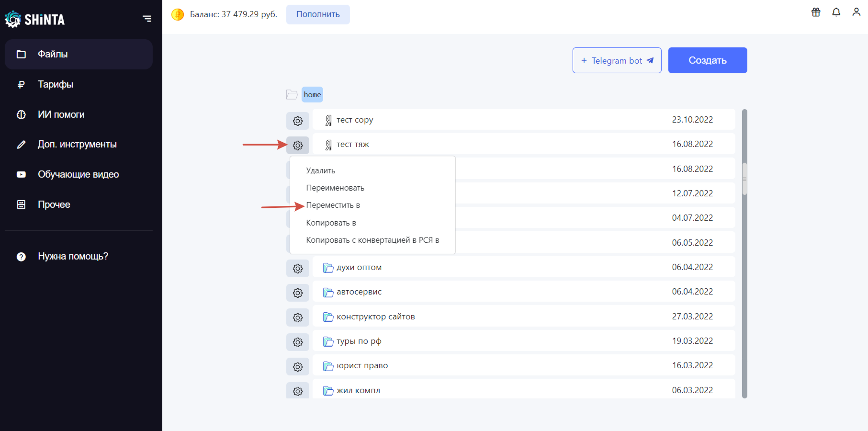Click gear icon next to юрист право

coord(298,366)
